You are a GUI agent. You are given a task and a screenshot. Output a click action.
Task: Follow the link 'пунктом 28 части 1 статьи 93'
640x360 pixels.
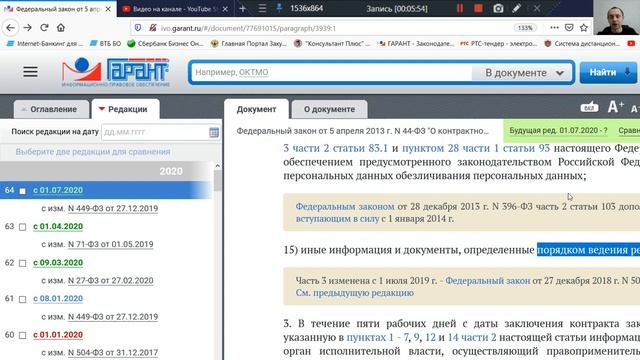[x=476, y=148]
